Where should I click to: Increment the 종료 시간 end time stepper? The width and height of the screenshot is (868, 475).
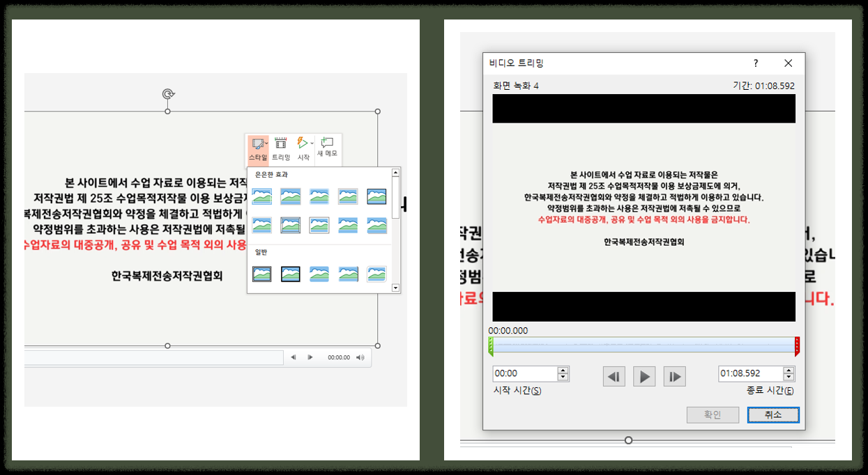(789, 370)
